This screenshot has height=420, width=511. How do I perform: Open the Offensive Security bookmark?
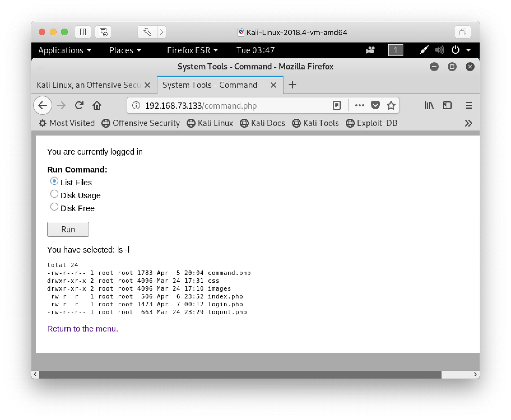coord(141,123)
